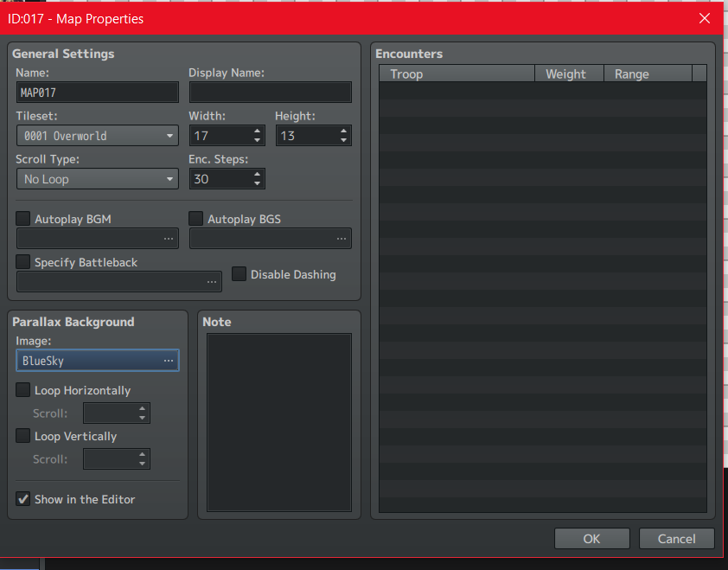Click the Range column header
This screenshot has width=728, height=570.
[648, 74]
